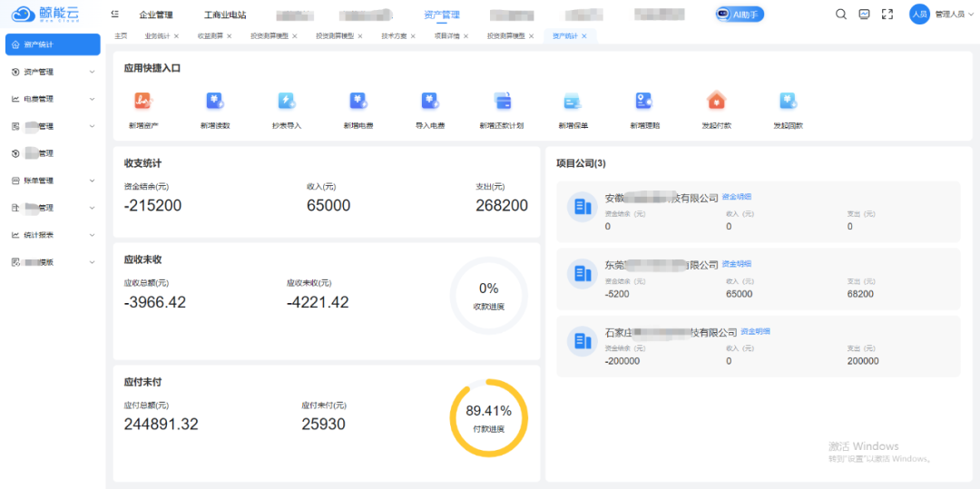
Task: Select the 新增保单 icon
Action: coord(573,101)
